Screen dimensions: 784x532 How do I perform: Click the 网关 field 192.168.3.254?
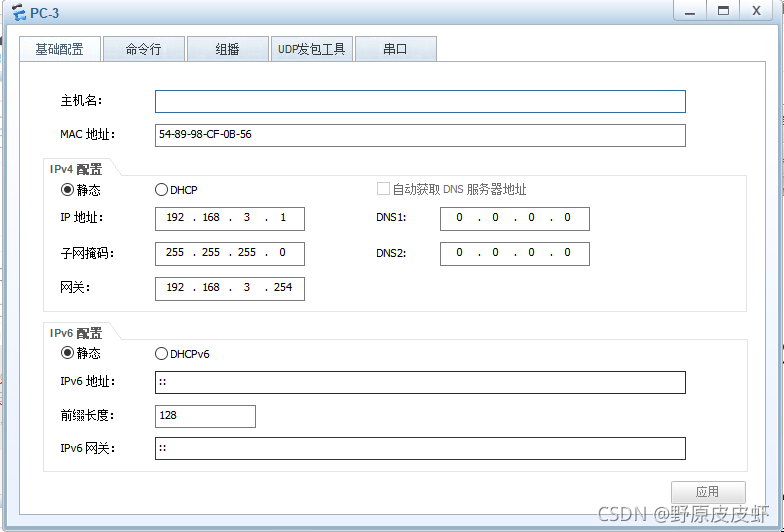tap(230, 288)
